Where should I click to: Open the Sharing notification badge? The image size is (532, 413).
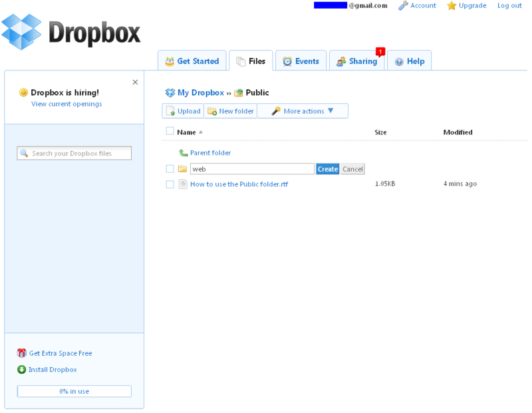pos(380,52)
